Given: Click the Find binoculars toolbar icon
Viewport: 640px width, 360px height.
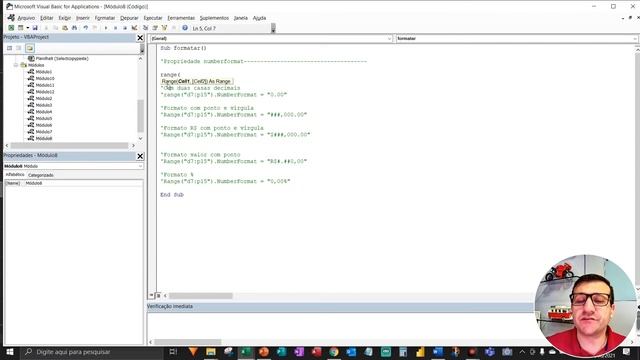Looking at the screenshot, I should click(x=74, y=28).
